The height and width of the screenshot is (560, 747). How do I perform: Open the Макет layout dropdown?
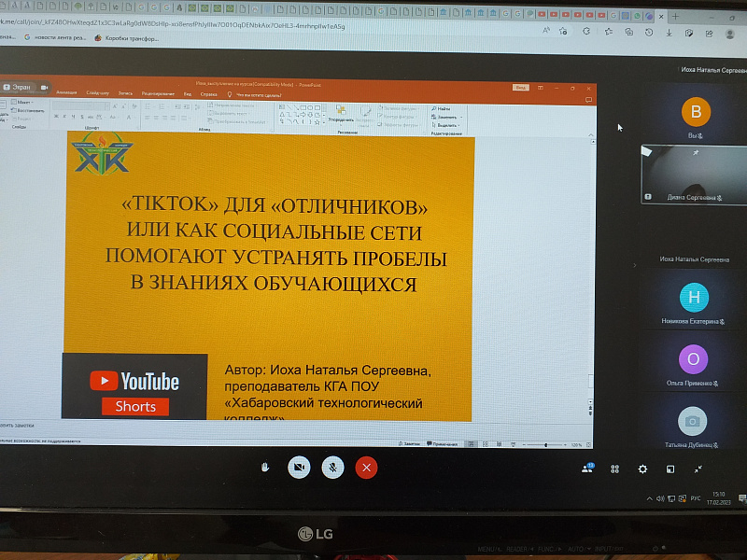coord(22,102)
